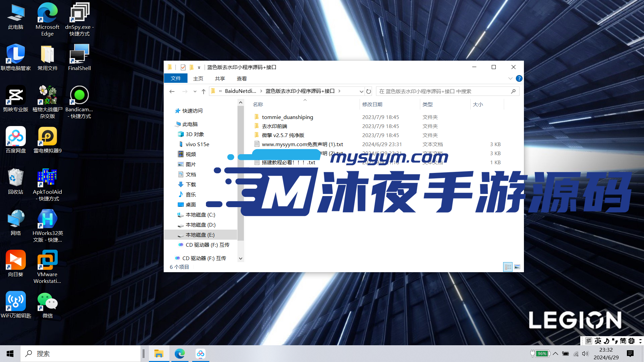Collapse the ribbon with the chevron arrow
The image size is (644, 362).
click(511, 78)
